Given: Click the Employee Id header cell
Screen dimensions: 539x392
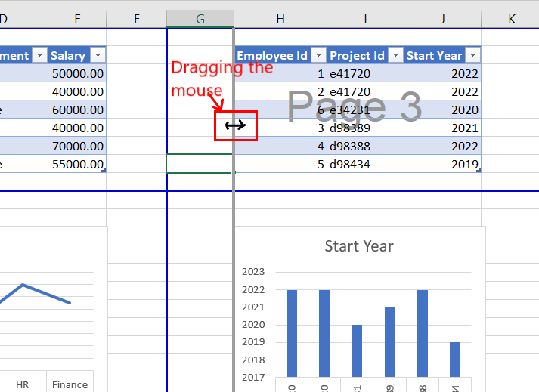Looking at the screenshot, I should (x=272, y=55).
